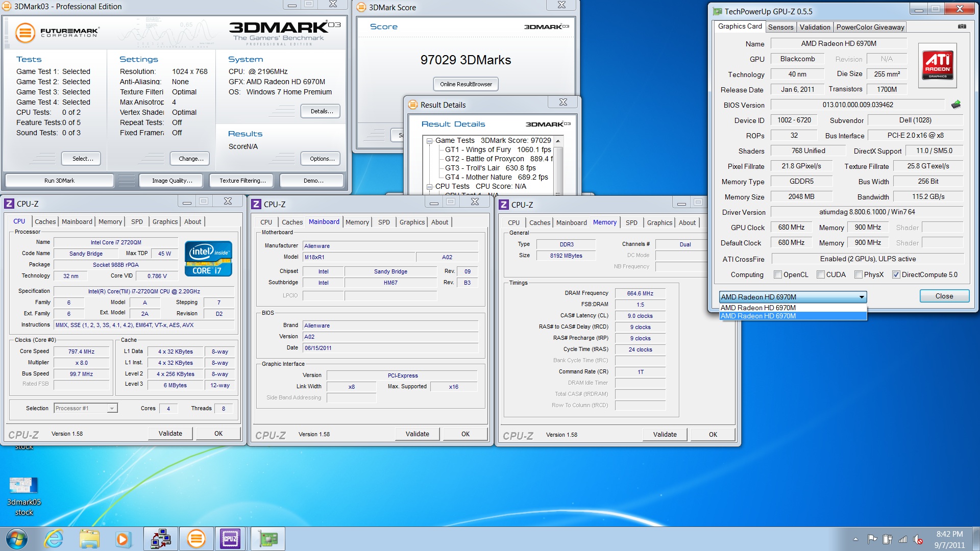Viewport: 980px width, 551px height.
Task: Select highlighted second AMD Radeon HD 6970M entry
Action: [x=793, y=316]
